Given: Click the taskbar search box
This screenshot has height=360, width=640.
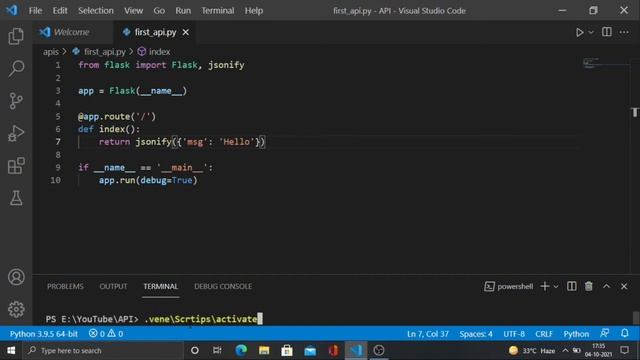Looking at the screenshot, I should [x=103, y=351].
